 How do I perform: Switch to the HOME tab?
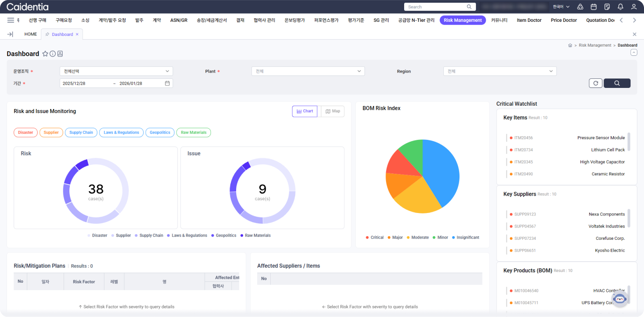point(31,34)
